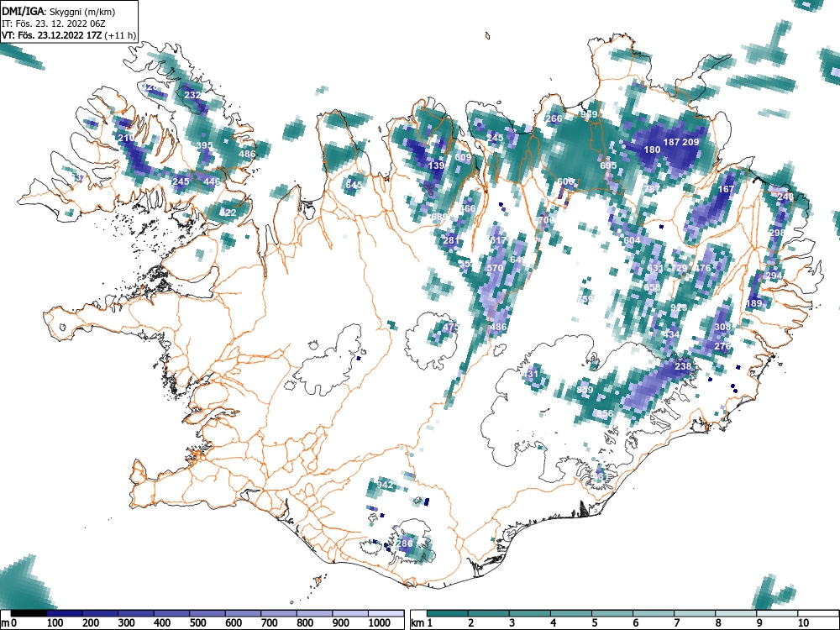Viewport: 840px width, 630px height.
Task: Click the 189 visibility value
Action: [753, 303]
